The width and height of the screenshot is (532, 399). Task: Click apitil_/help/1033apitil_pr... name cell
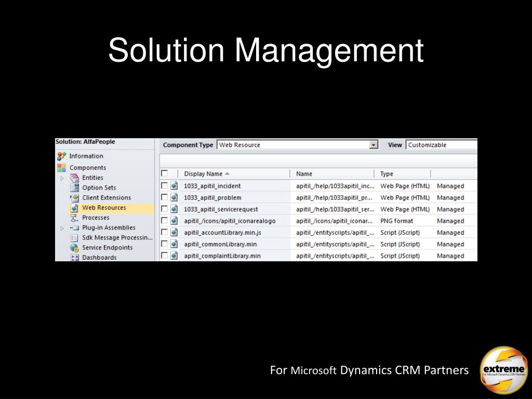[x=334, y=197]
